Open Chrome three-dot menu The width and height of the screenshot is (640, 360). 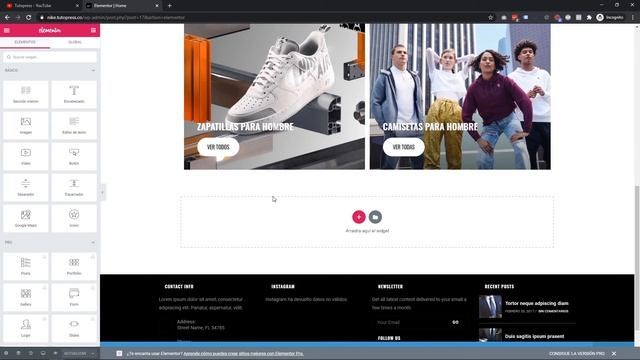click(x=633, y=18)
